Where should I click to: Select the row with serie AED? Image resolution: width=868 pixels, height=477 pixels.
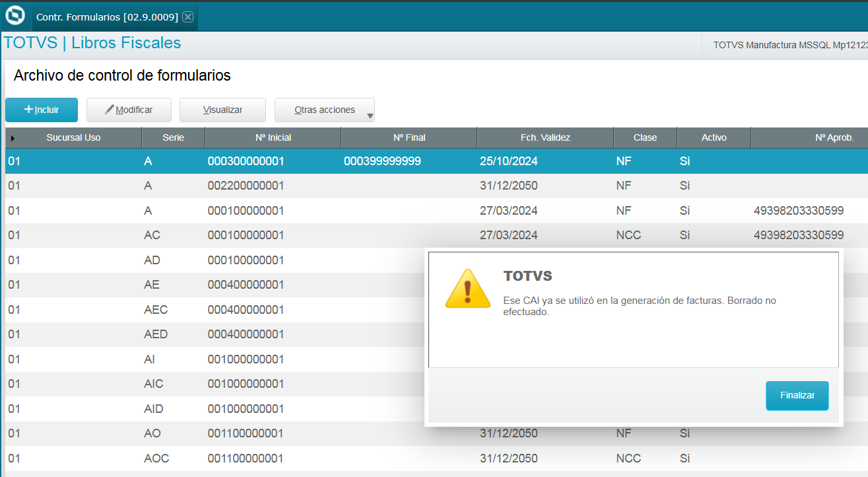215,334
